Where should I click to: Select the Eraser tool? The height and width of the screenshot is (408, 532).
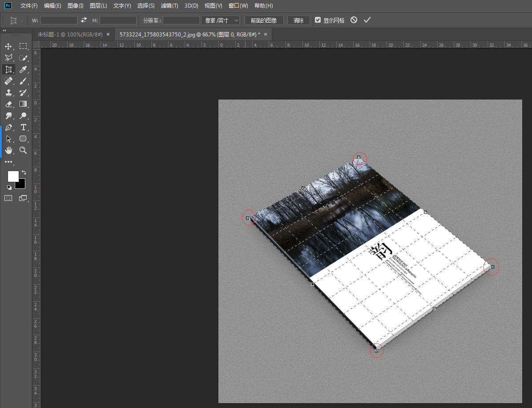[x=8, y=104]
